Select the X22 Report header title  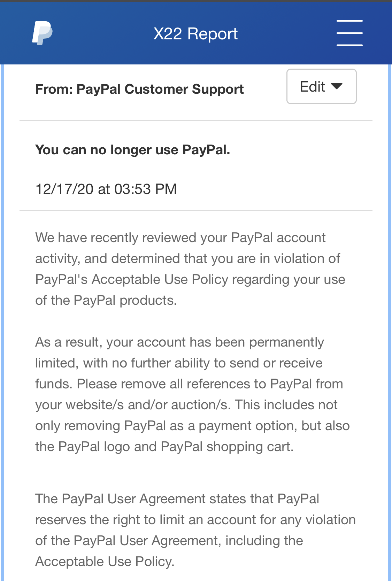[195, 34]
